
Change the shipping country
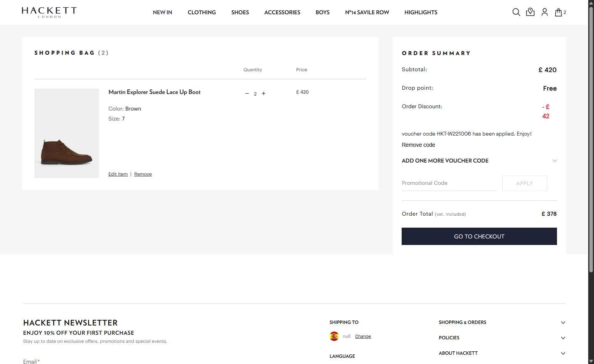363,336
